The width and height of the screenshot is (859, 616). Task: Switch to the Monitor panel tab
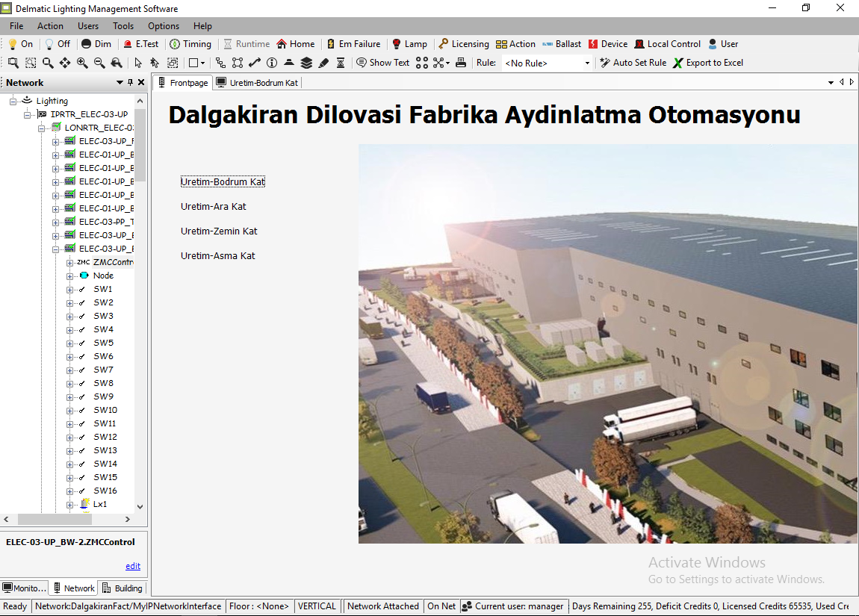pyautogui.click(x=24, y=588)
